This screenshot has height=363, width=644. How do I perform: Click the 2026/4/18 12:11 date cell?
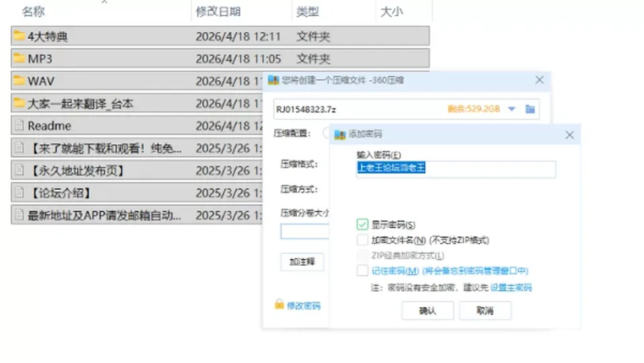(x=238, y=36)
